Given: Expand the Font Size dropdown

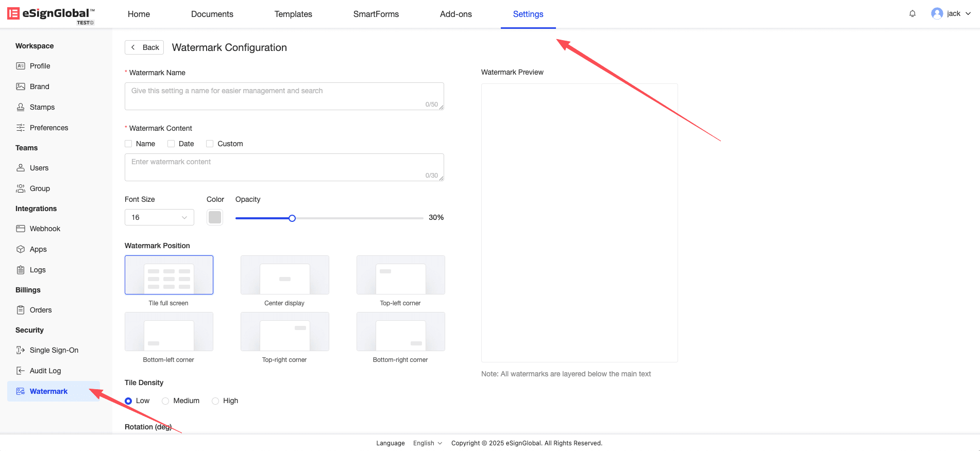Looking at the screenshot, I should [159, 217].
